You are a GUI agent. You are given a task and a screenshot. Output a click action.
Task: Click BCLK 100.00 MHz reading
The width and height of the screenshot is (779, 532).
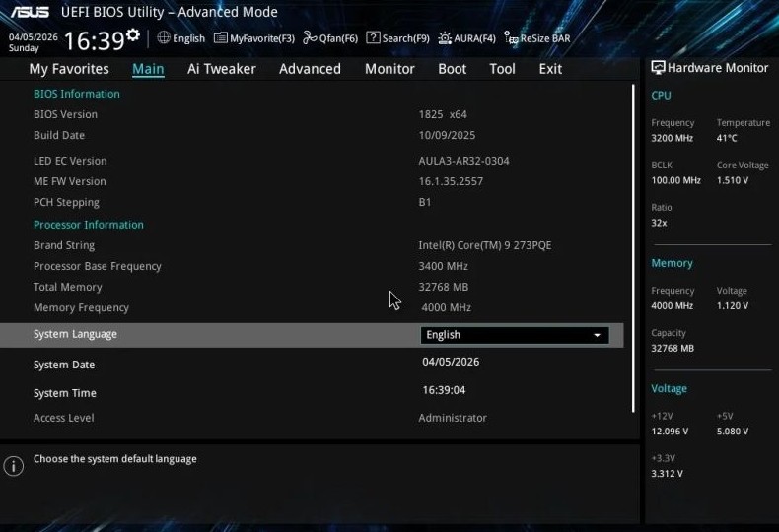pyautogui.click(x=675, y=180)
